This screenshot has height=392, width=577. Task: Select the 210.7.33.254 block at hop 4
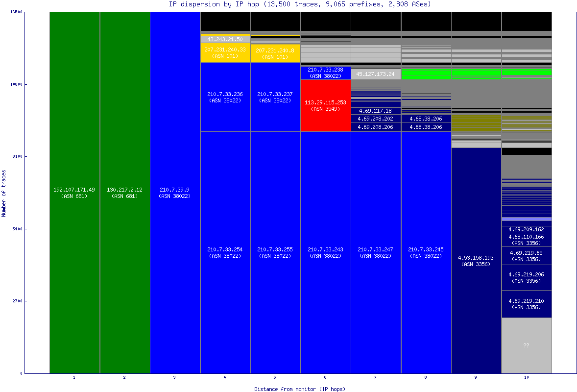pyautogui.click(x=225, y=252)
